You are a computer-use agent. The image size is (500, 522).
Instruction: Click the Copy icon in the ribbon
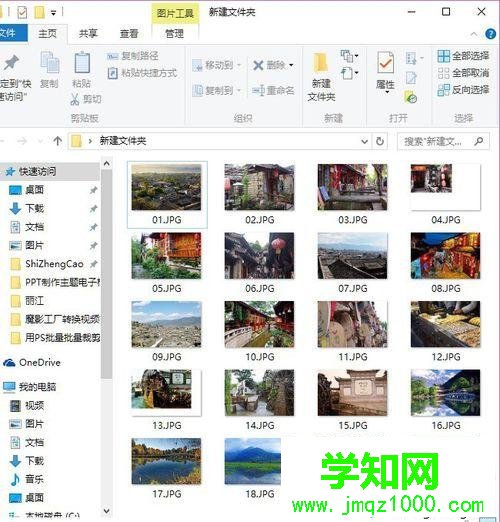pos(50,62)
